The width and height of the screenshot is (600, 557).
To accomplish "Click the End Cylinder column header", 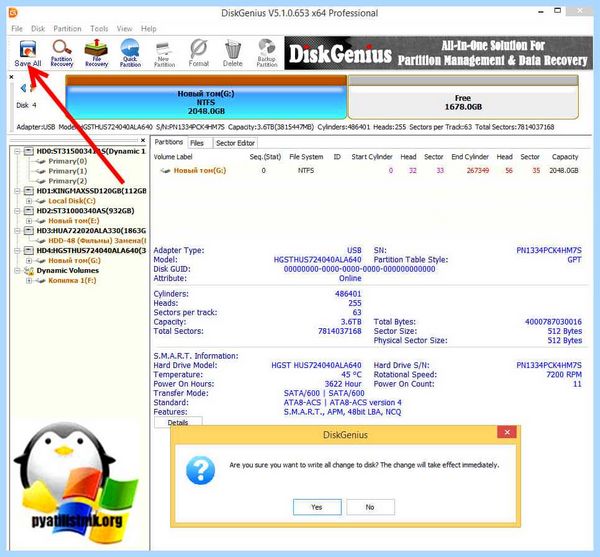I will 470,157.
